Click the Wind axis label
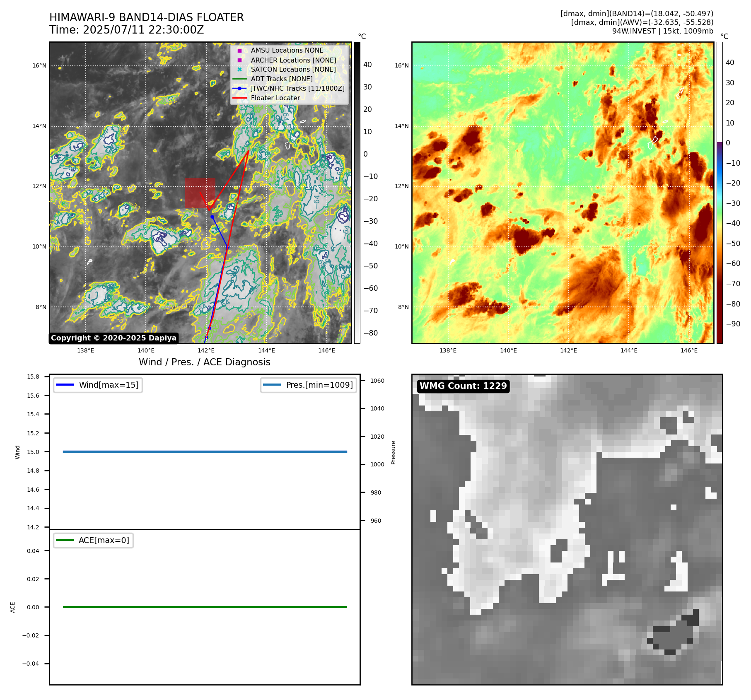Viewport: 751px width, 700px height. coord(17,452)
